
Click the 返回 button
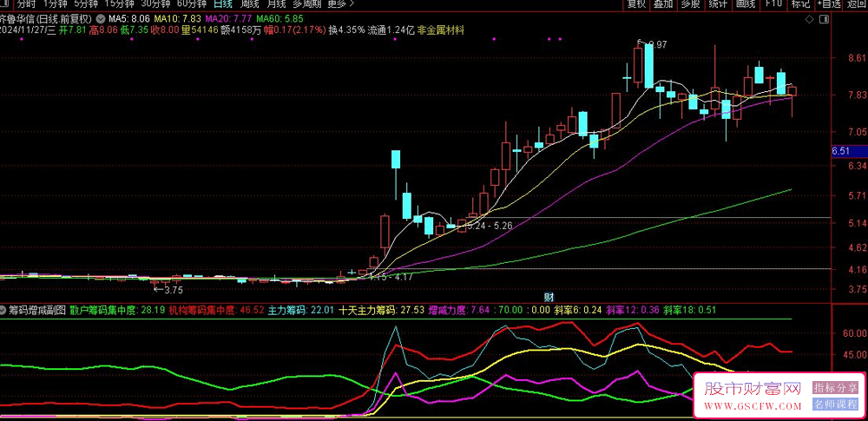[857, 3]
